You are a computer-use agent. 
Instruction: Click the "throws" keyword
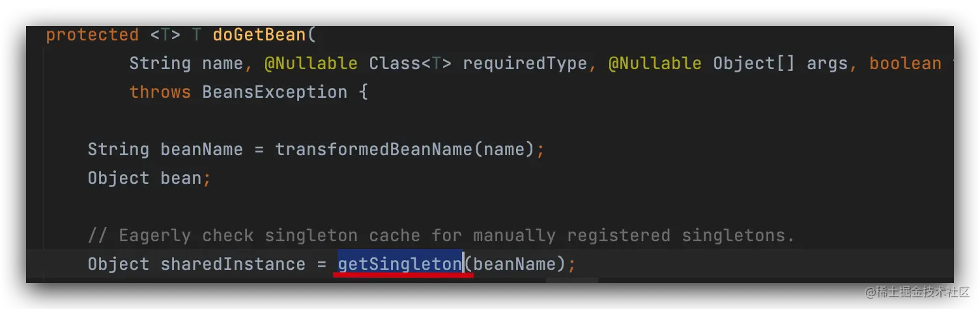(x=160, y=92)
